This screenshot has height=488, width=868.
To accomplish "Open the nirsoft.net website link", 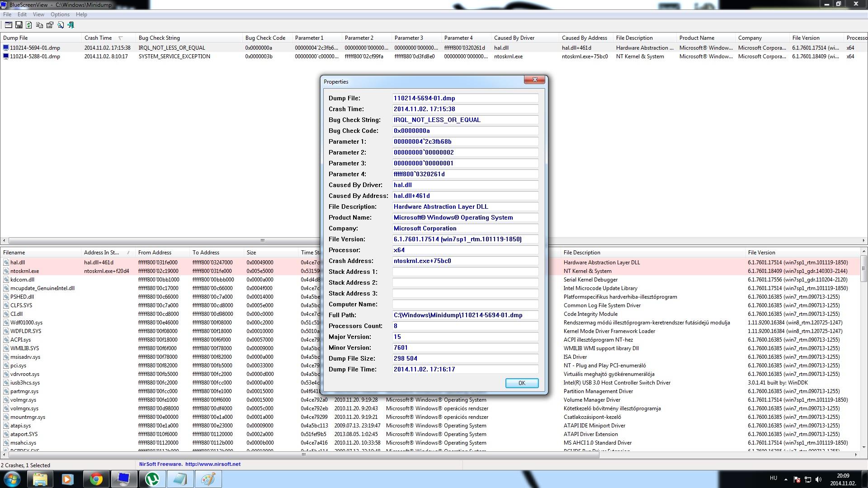I will click(213, 464).
